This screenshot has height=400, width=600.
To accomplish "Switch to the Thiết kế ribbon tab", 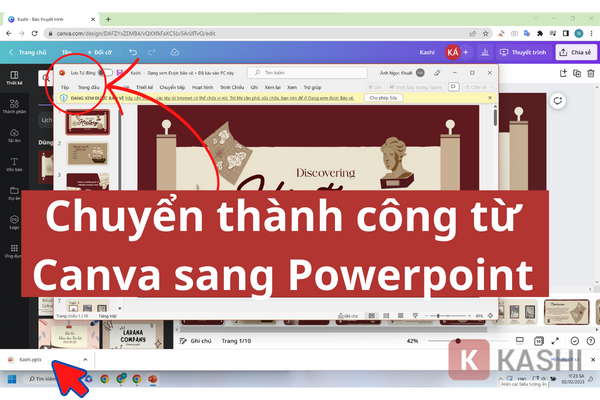I will point(144,87).
